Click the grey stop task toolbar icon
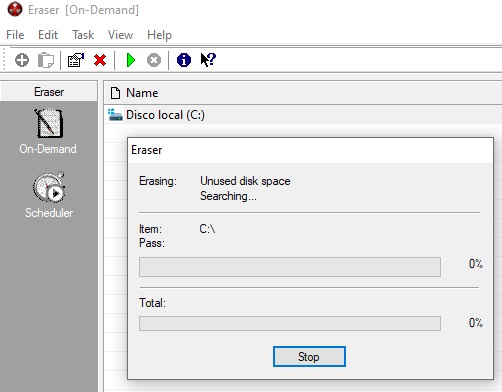 pos(154,60)
